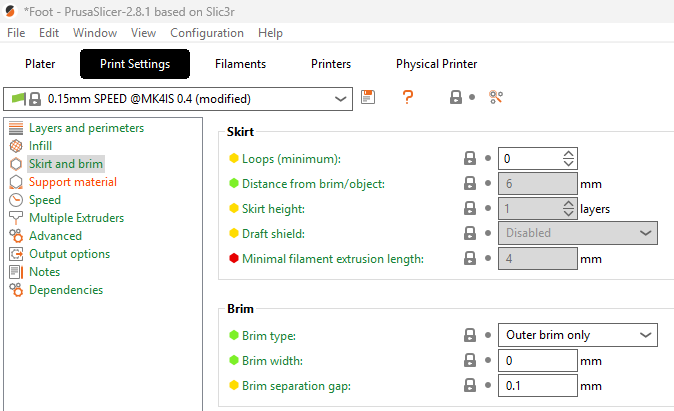This screenshot has width=674, height=411.
Task: Click the search settings icon
Action: coord(496,97)
